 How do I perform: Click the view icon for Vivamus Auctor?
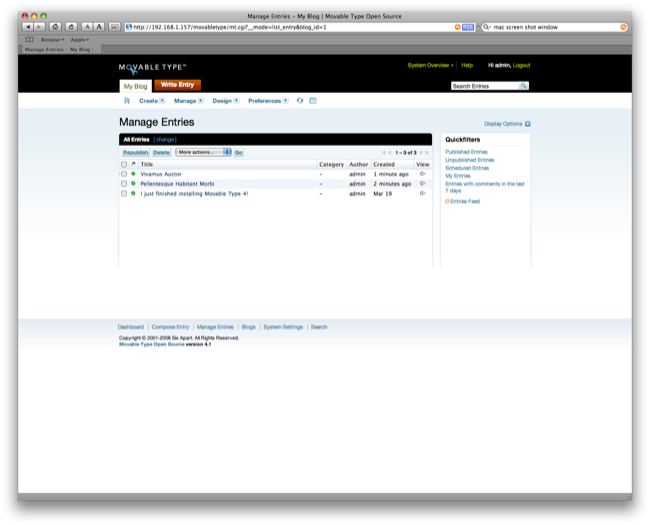click(x=422, y=174)
